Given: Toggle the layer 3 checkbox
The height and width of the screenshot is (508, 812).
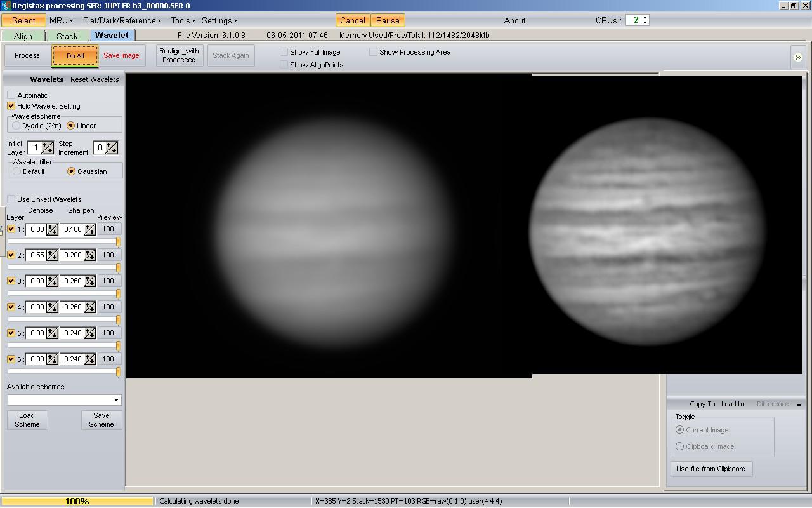Looking at the screenshot, I should click(11, 281).
